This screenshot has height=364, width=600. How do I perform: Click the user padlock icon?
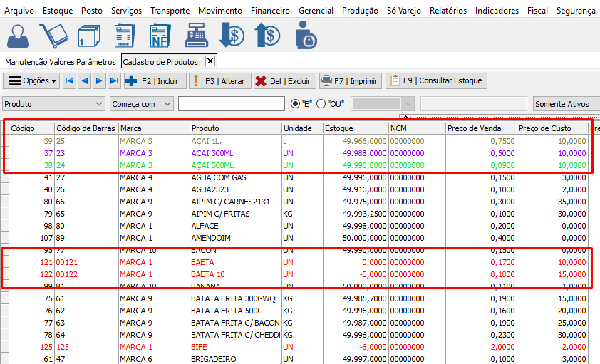click(x=305, y=35)
